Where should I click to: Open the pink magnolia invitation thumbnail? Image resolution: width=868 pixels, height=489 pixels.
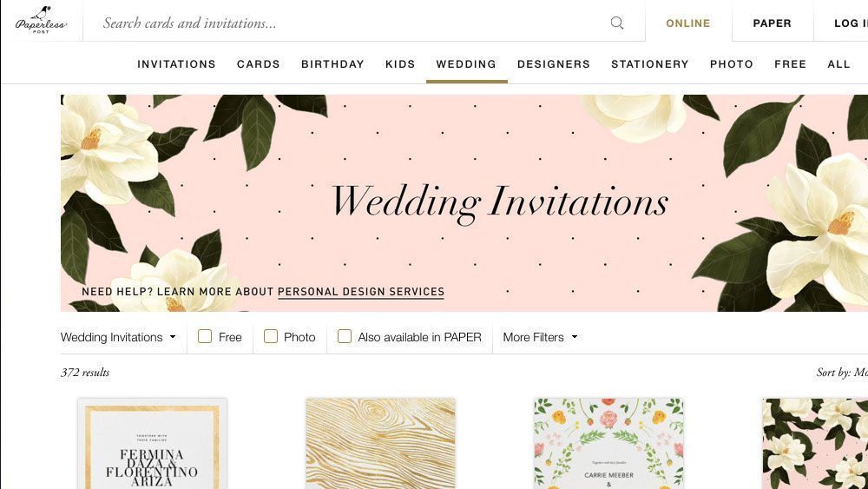click(815, 443)
